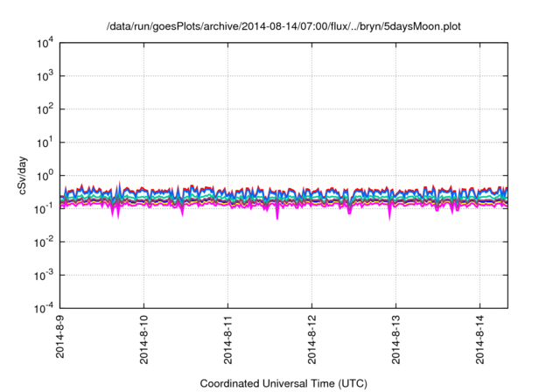Click the 10^0 y-axis tick label

click(x=45, y=176)
